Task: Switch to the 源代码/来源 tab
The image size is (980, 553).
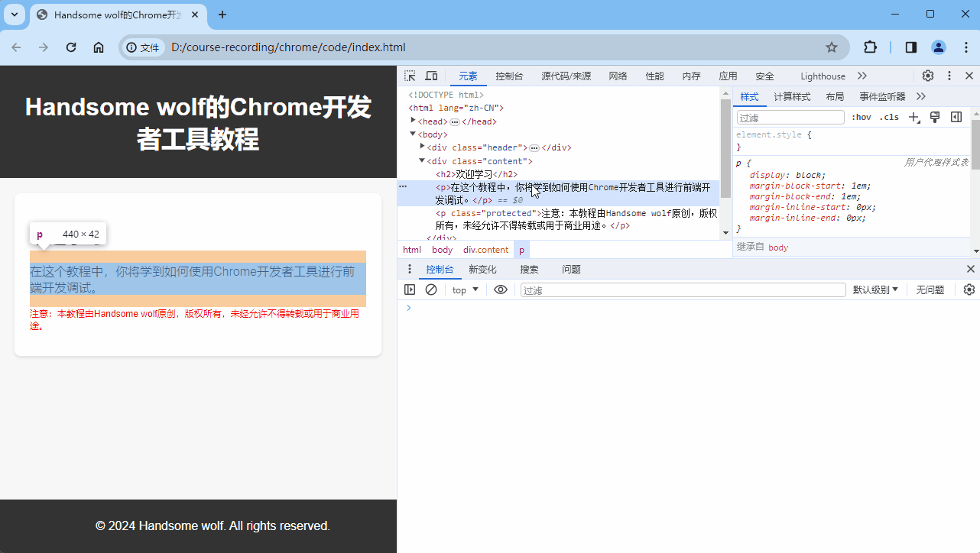Action: point(566,76)
